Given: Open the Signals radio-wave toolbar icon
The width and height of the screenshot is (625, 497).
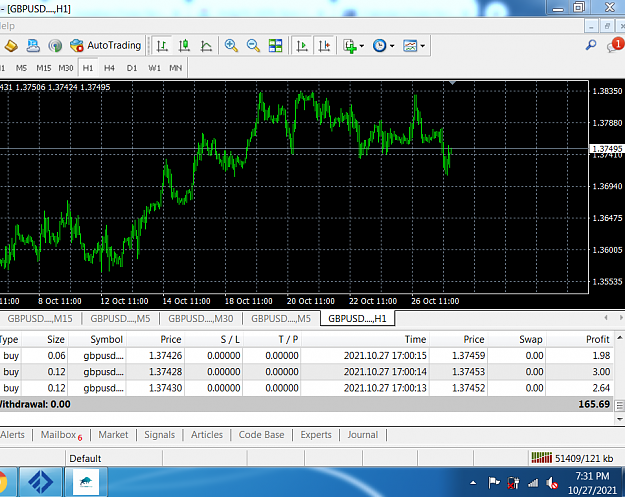Looking at the screenshot, I should [x=55, y=46].
